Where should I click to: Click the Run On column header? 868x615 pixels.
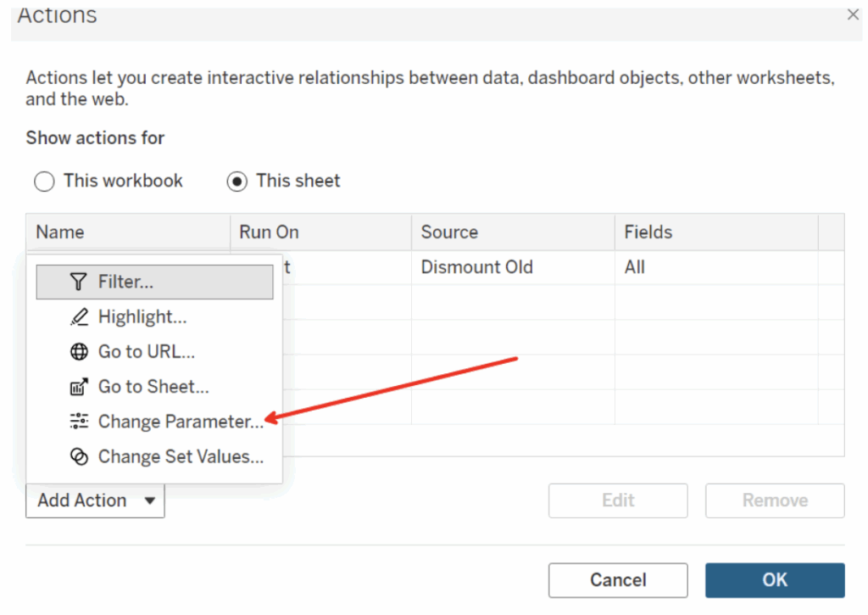click(x=321, y=232)
